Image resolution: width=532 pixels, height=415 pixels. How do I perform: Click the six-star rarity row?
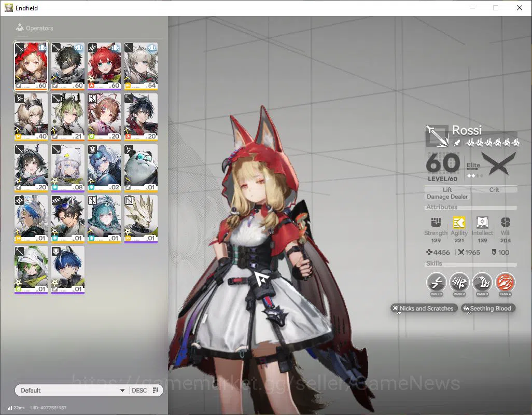tap(492, 143)
